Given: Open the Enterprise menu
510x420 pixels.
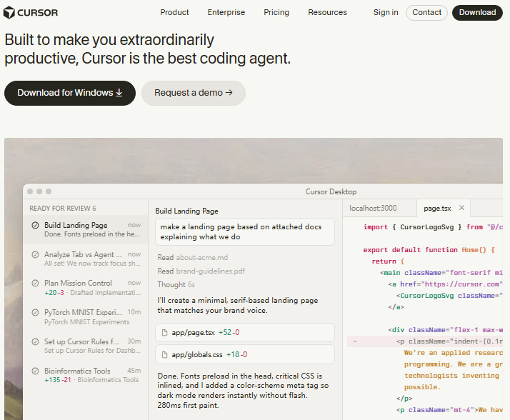Looking at the screenshot, I should (226, 12).
